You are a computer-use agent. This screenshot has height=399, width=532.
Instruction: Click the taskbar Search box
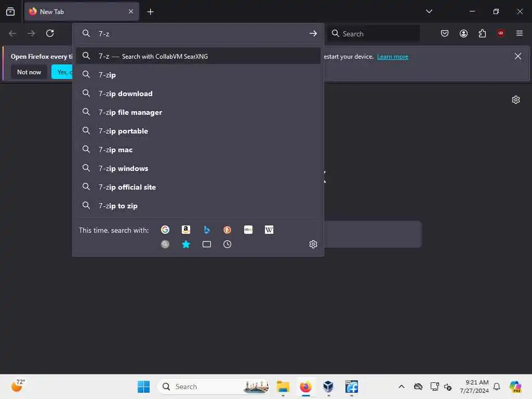point(213,387)
